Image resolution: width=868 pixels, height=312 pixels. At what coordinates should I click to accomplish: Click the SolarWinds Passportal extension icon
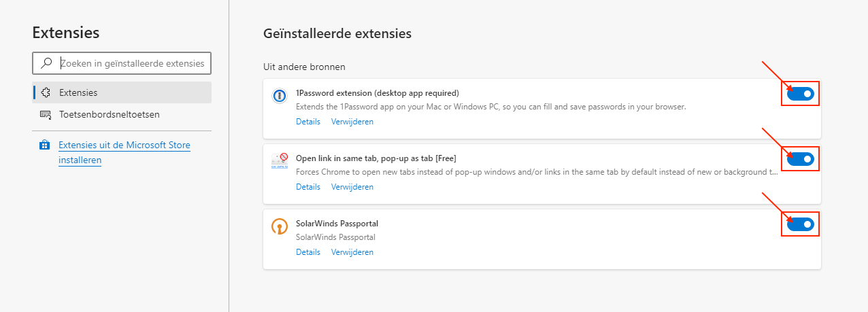(x=279, y=226)
